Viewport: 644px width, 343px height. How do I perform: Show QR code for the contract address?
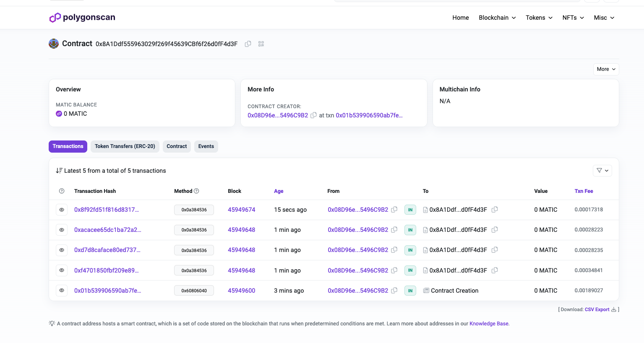(261, 44)
